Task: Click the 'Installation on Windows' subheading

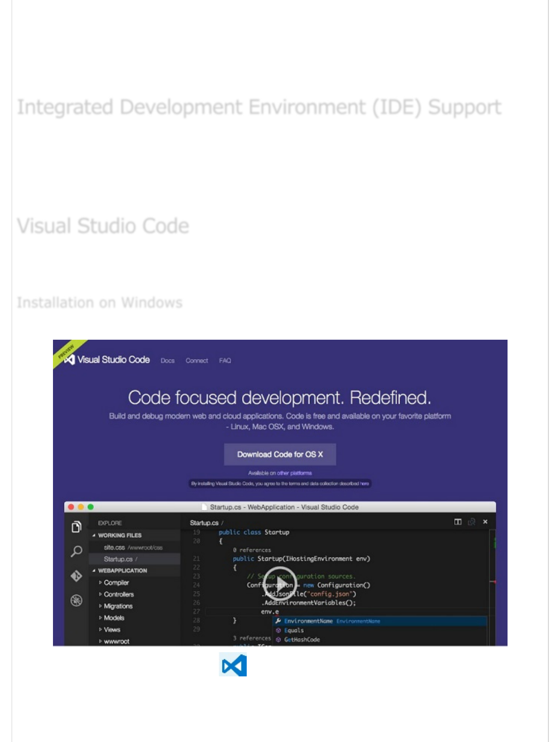Action: tap(100, 302)
